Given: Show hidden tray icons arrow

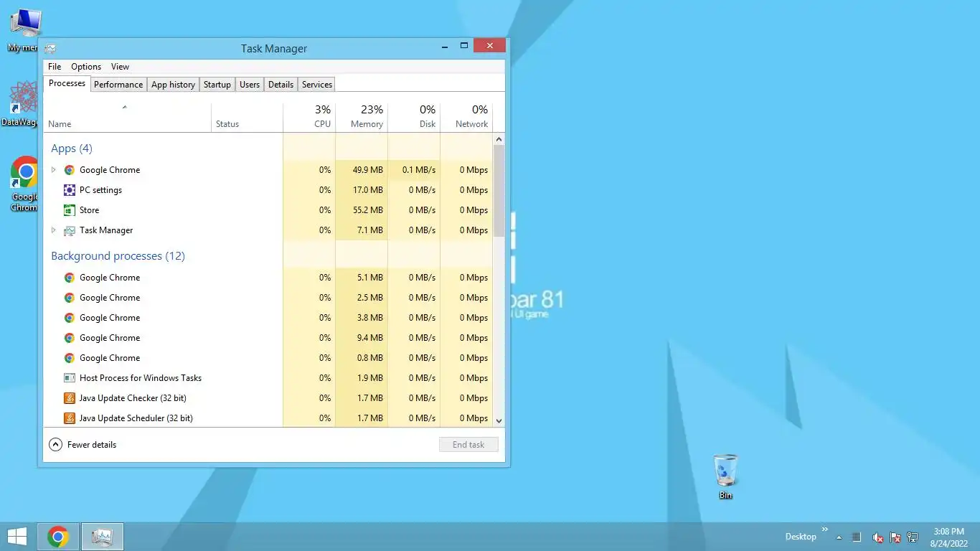Looking at the screenshot, I should click(x=839, y=537).
